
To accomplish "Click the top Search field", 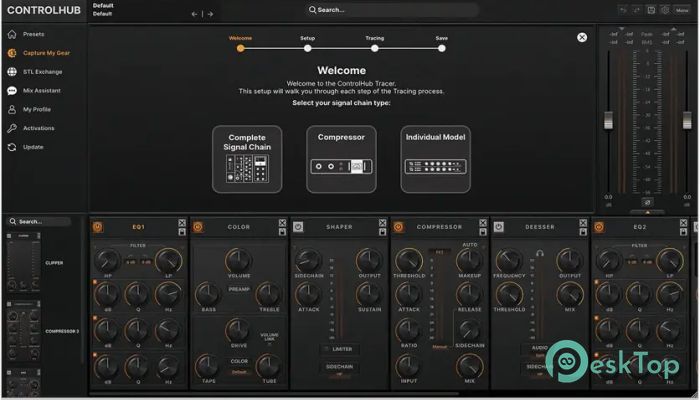I will pyautogui.click(x=350, y=10).
